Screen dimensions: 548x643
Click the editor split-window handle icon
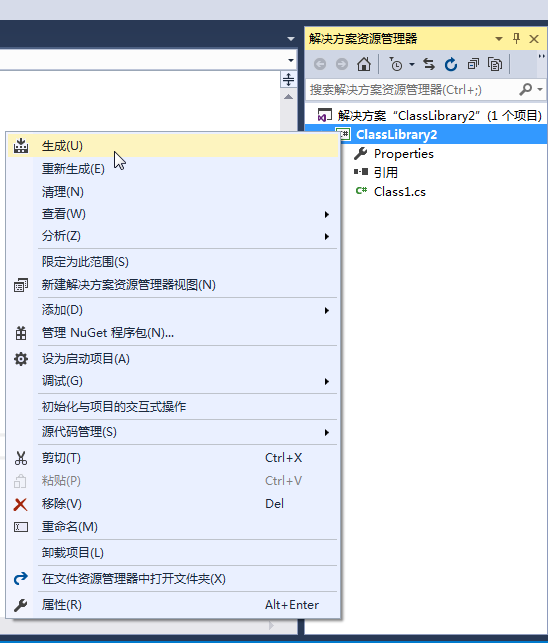(x=288, y=79)
